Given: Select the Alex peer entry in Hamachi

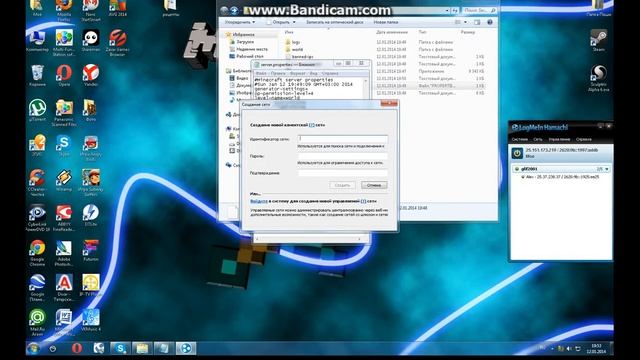Looking at the screenshot, I should click(563, 177).
